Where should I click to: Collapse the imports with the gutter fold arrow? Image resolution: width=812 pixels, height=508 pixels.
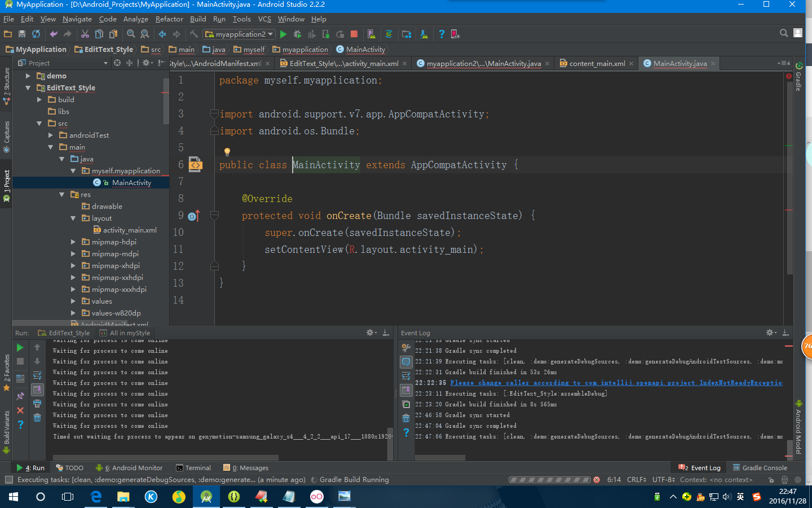[x=214, y=113]
